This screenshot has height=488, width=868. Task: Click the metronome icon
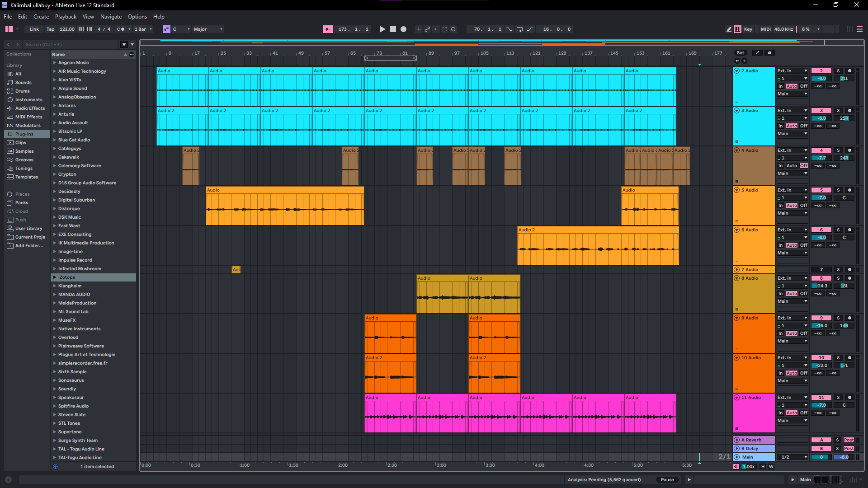[x=121, y=29]
